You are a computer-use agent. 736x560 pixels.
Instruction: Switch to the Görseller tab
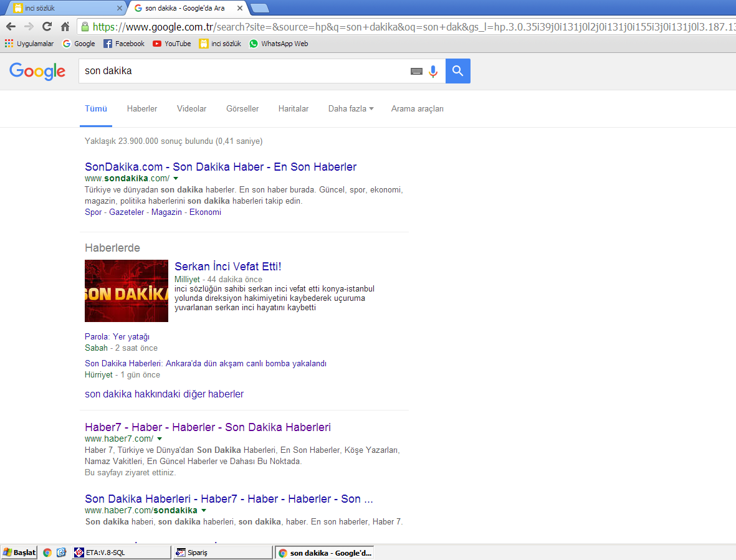point(242,109)
